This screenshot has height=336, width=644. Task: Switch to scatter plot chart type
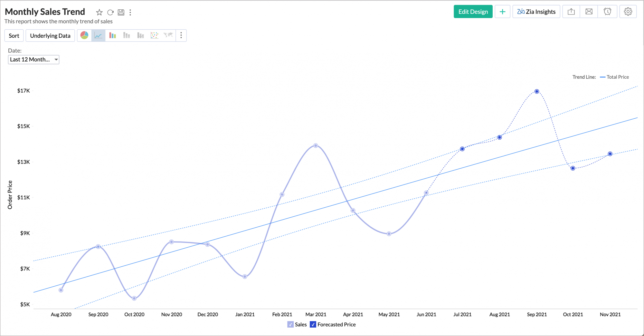[155, 35]
